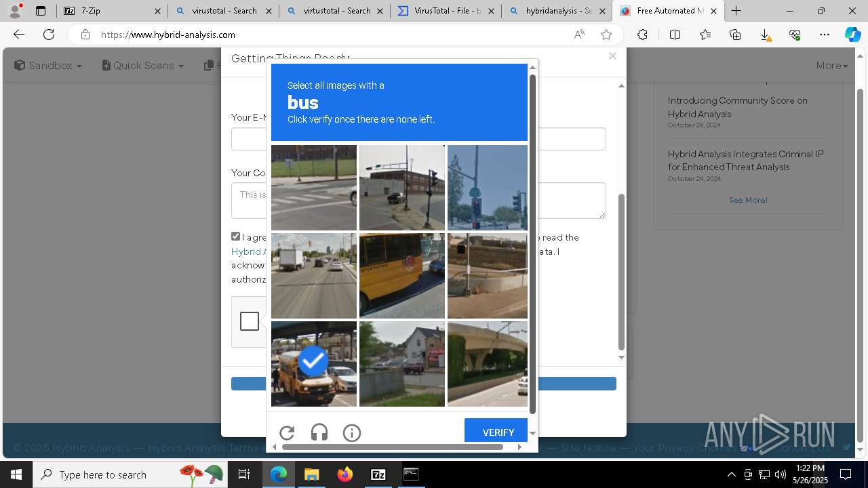Screen dimensions: 868x488
Task: Click captcha vertical scrollbar
Action: click(x=532, y=244)
